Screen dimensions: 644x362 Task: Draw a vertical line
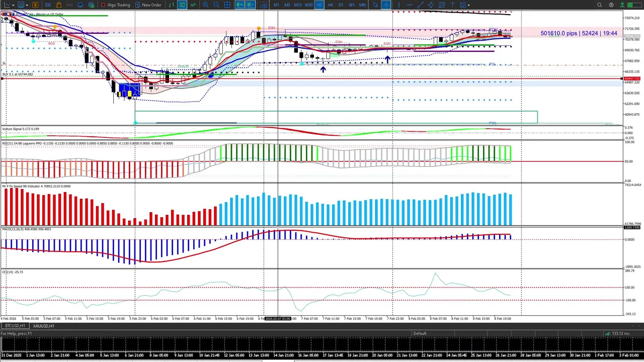(399, 5)
